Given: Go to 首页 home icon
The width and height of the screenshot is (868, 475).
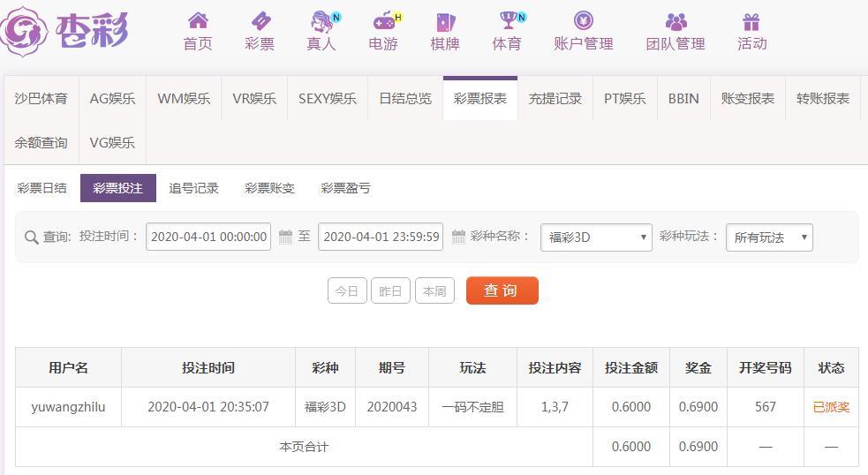Looking at the screenshot, I should tap(198, 21).
